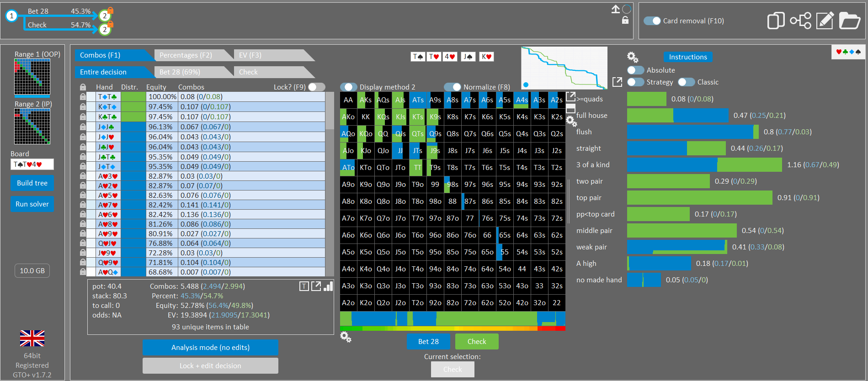Viewport: 868px width, 381px height.
Task: Open the node 2 after Bet 28
Action: (x=105, y=16)
